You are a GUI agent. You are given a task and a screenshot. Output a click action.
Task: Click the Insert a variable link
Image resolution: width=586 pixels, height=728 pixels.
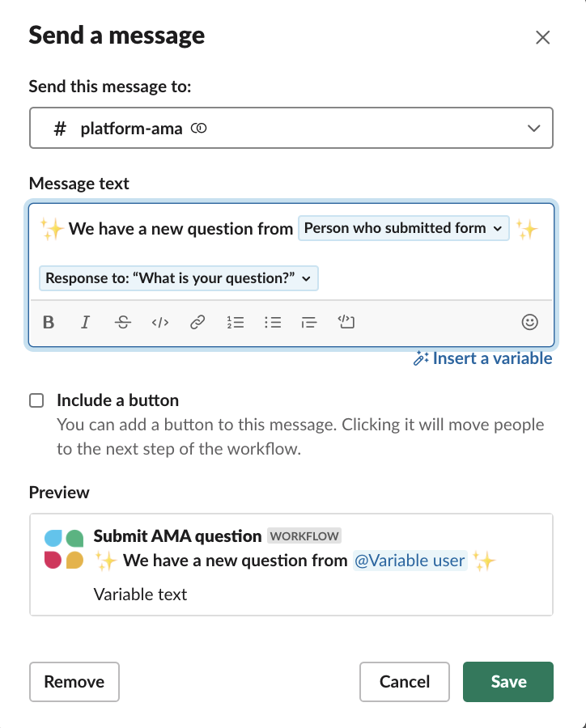tap(483, 358)
